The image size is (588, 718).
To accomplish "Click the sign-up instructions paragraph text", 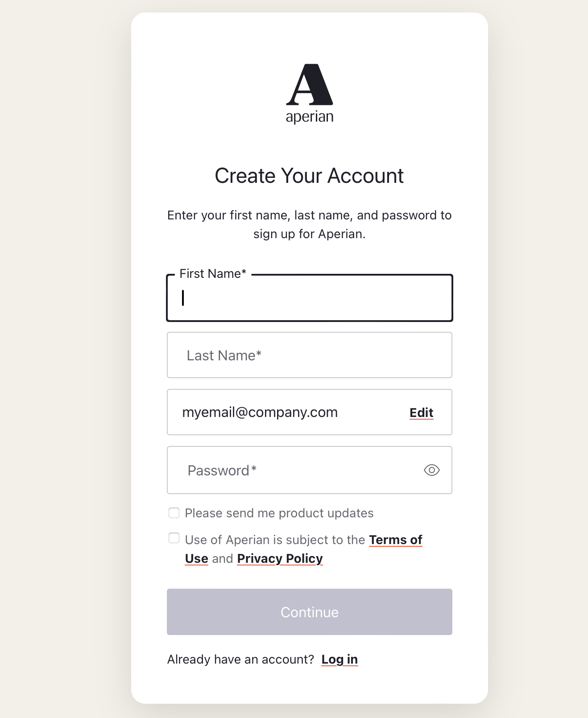I will 310,224.
